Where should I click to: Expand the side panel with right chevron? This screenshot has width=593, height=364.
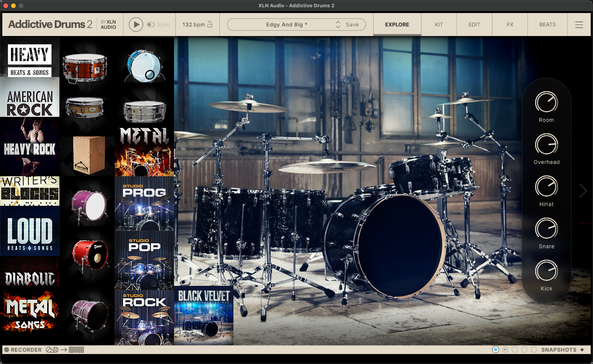click(x=583, y=190)
